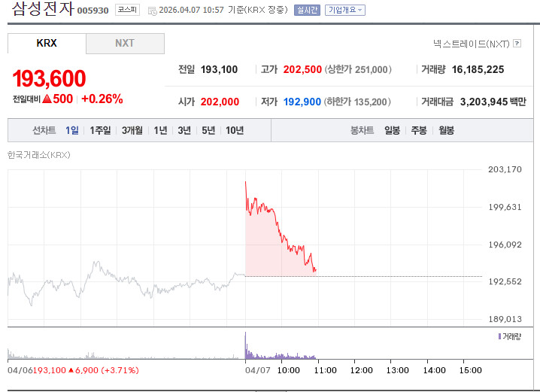Viewport: 540px width, 392px height.
Task: Open the NXT help question-mark icon
Action: [x=517, y=44]
